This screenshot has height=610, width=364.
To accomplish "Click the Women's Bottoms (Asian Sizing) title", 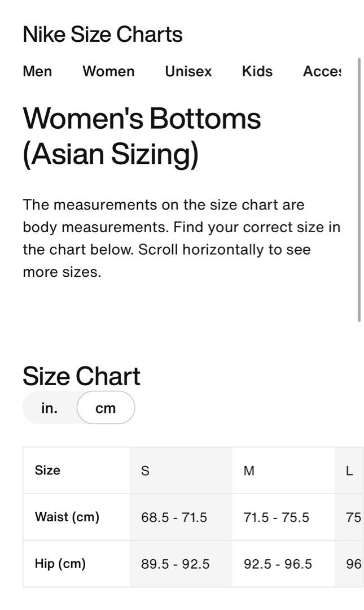I will click(x=142, y=136).
